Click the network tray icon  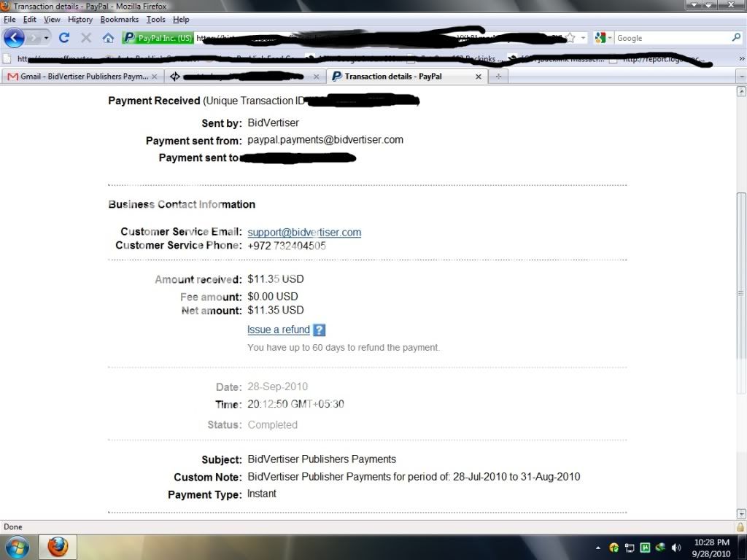630,548
